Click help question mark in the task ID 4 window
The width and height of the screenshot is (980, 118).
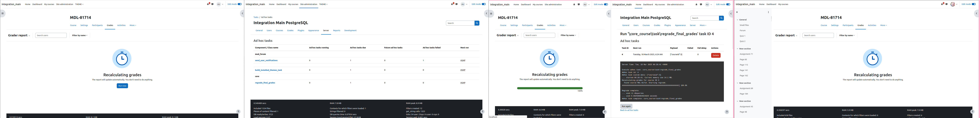(727, 112)
